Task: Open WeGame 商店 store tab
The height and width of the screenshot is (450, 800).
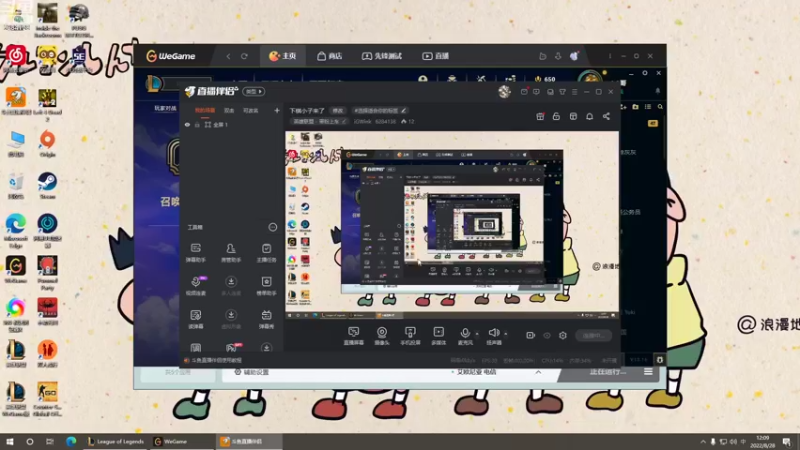Action: point(330,56)
